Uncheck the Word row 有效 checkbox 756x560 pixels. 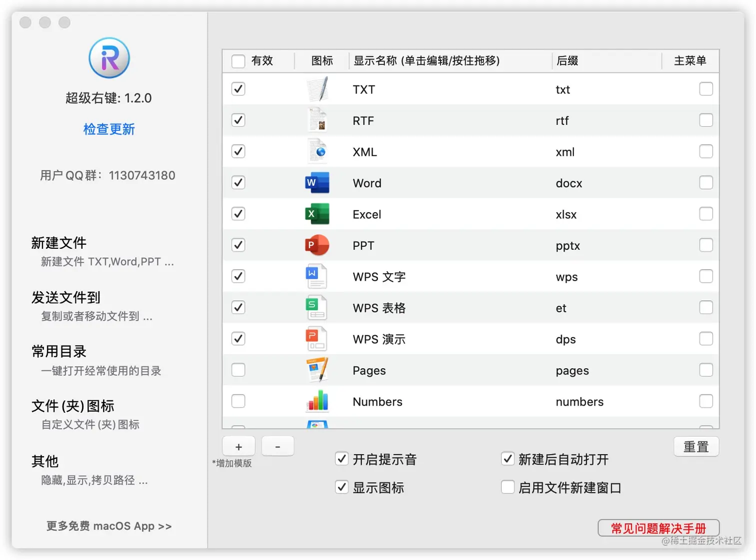click(238, 183)
